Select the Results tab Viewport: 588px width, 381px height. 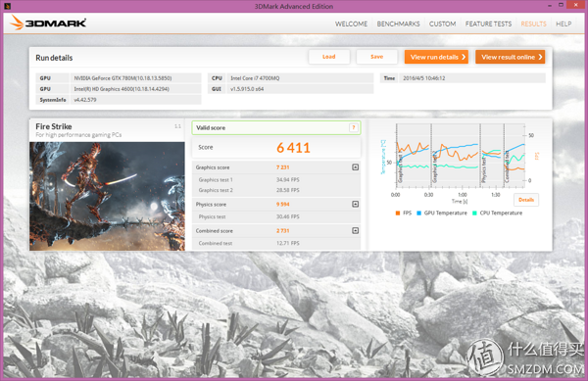pos(533,24)
